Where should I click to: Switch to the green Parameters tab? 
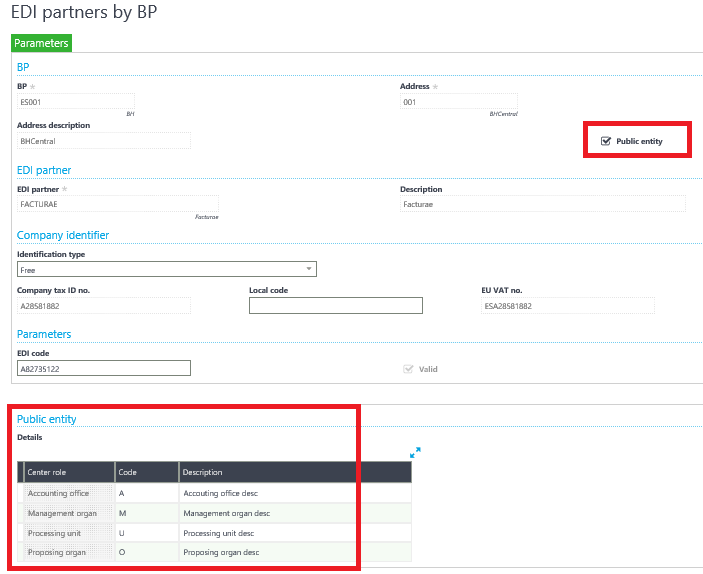[x=41, y=44]
